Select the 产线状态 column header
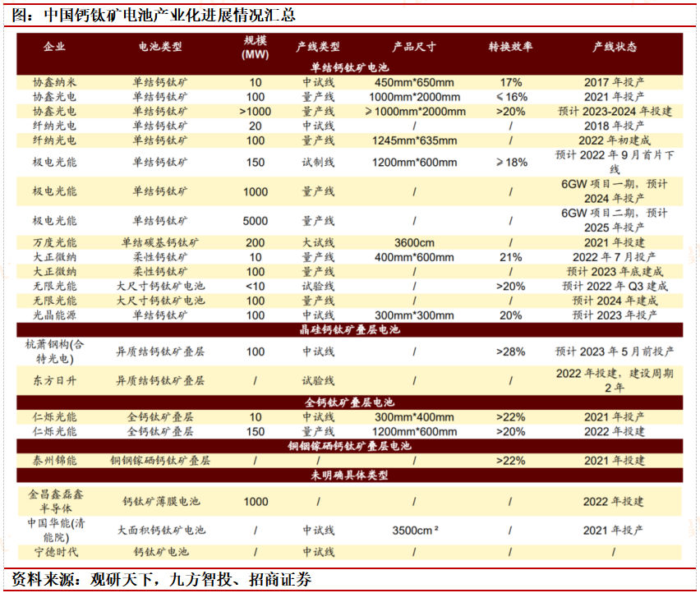The width and height of the screenshot is (700, 593). [615, 47]
